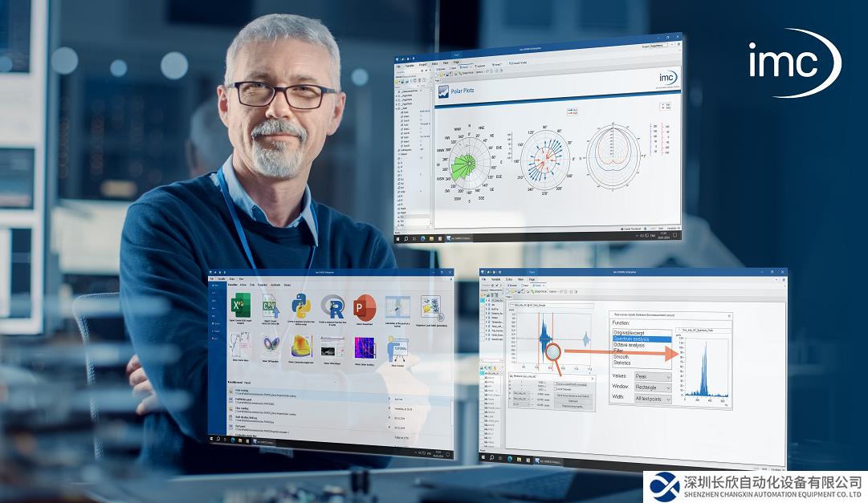Select the PowerPoint export icon
868x503 pixels.
pos(365,307)
